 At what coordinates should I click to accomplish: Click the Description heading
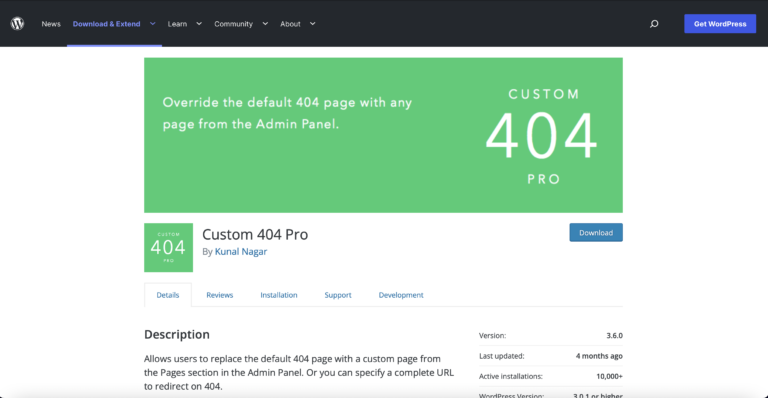(x=177, y=334)
